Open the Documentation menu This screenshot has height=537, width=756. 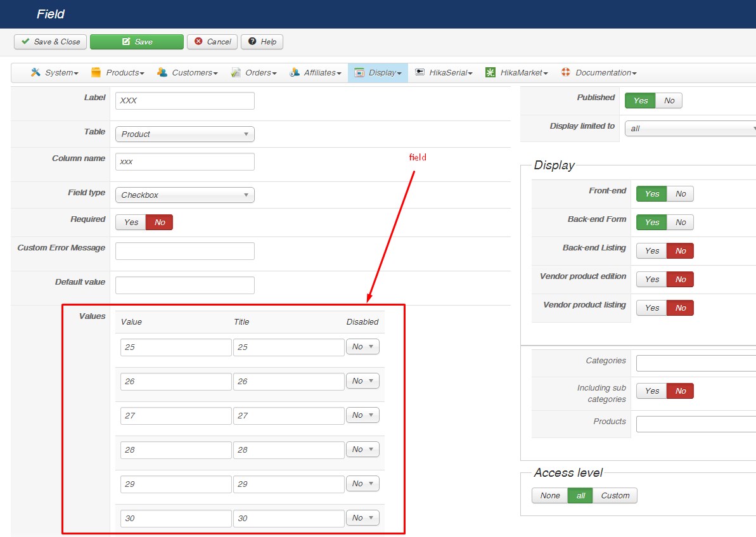click(599, 72)
